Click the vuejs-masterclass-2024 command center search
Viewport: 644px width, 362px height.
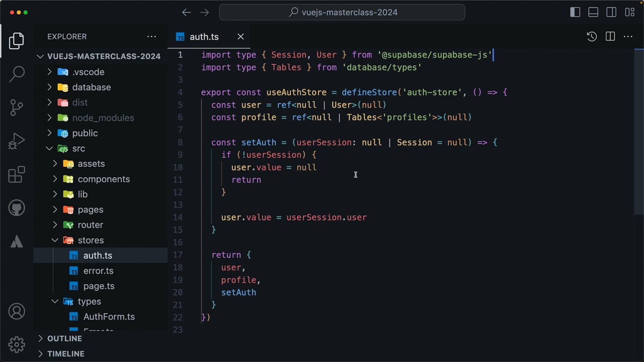coord(342,12)
